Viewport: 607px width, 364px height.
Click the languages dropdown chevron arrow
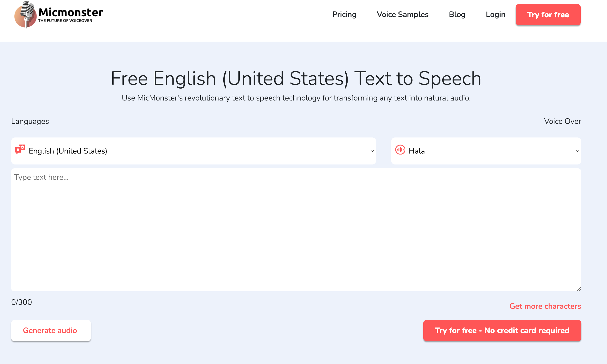[372, 151]
